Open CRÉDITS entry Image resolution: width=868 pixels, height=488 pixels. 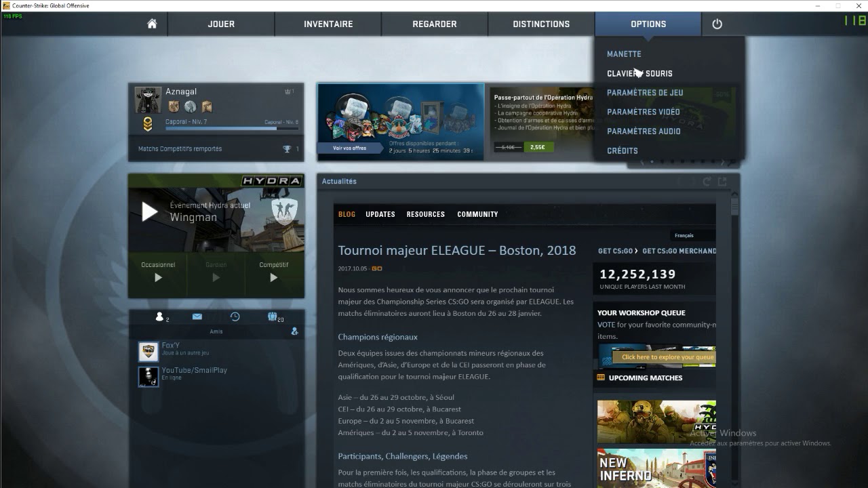[623, 151]
